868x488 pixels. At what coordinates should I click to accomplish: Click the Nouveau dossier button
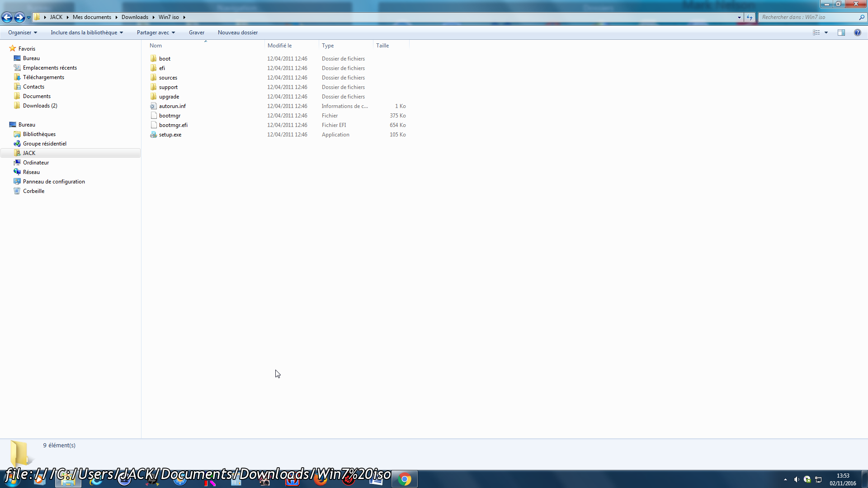[238, 32]
